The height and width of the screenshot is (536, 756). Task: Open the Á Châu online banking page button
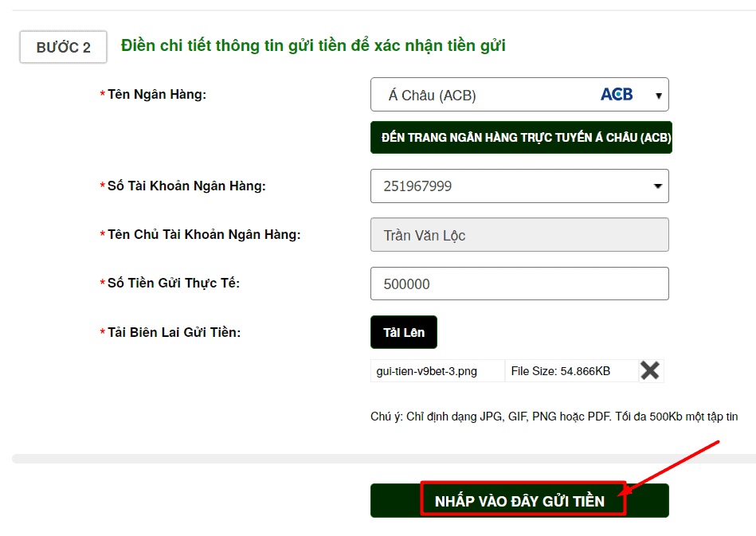click(x=521, y=138)
